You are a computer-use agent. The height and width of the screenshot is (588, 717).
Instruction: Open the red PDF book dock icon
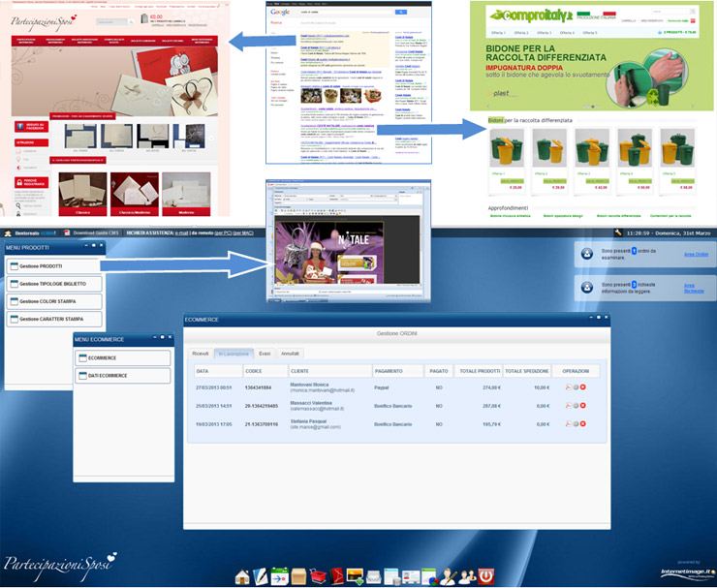[336, 576]
